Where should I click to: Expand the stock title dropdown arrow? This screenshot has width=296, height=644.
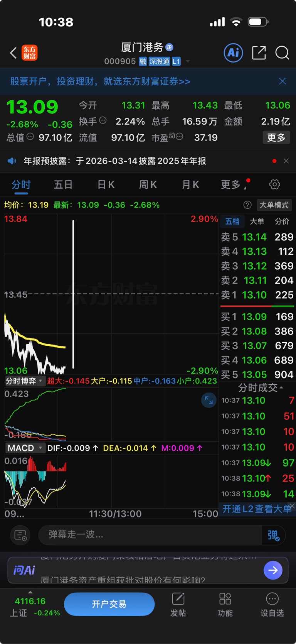188,61
